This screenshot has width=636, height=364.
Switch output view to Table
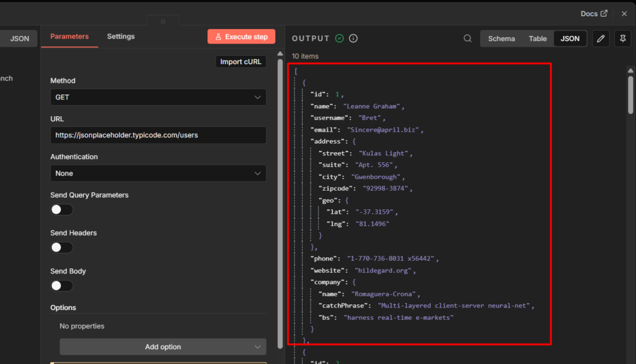(x=537, y=39)
